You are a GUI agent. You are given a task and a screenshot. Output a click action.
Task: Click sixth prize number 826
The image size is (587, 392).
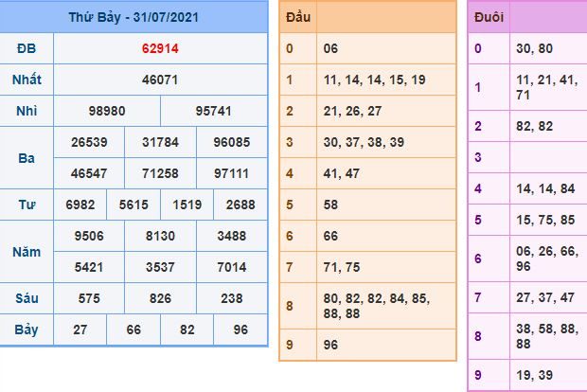point(160,298)
